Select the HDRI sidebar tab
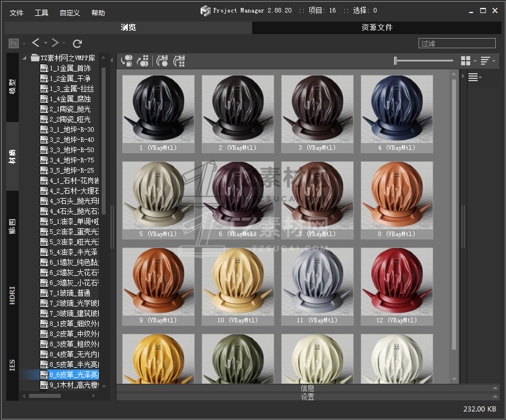 tap(12, 296)
